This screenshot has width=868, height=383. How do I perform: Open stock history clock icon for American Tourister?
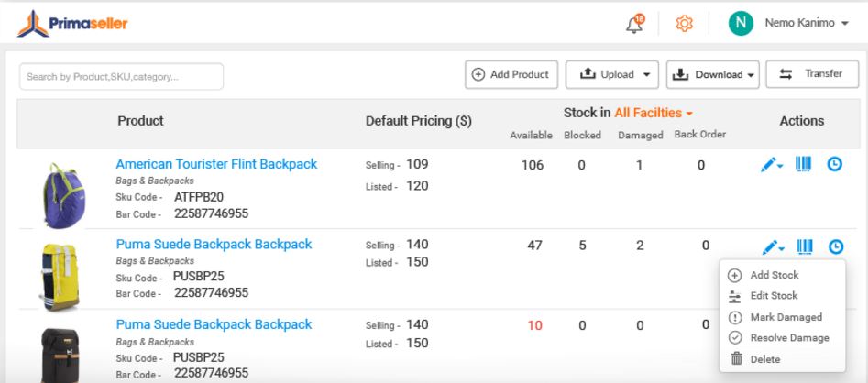[835, 165]
